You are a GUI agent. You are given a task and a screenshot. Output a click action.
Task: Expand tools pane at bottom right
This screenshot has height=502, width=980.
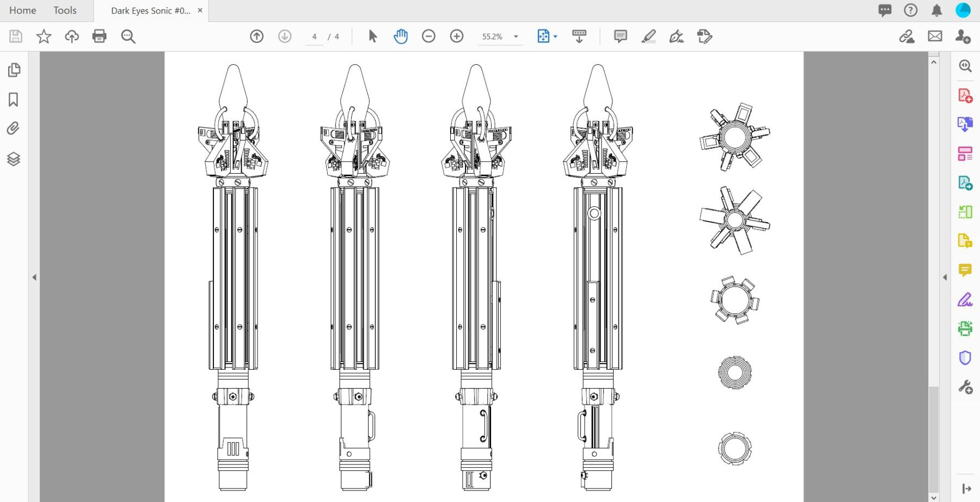[x=966, y=488]
